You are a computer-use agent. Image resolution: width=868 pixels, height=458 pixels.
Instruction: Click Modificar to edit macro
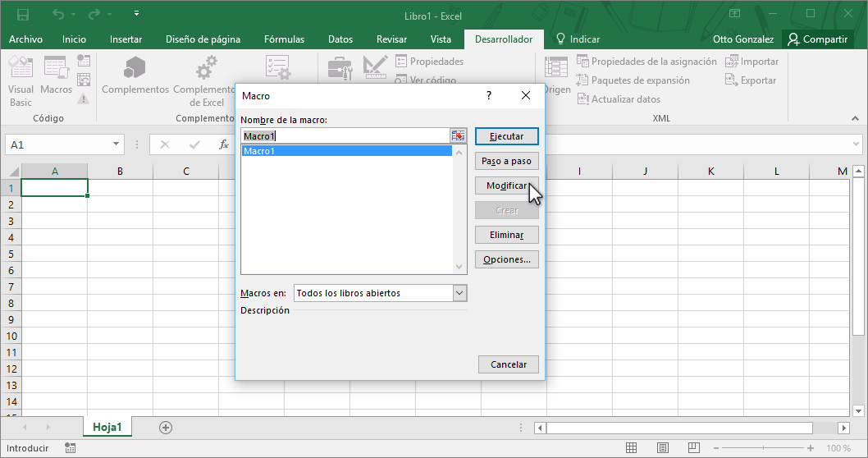click(x=506, y=185)
